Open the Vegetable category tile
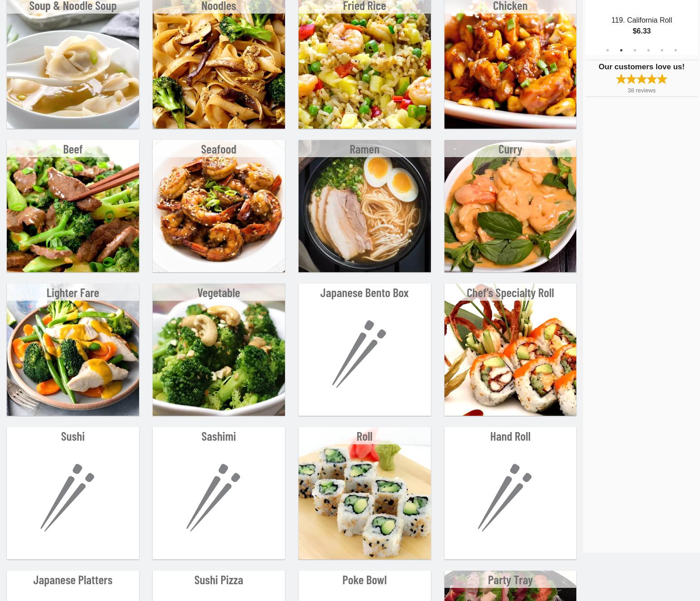Screen dimensions: 700x601 (x=219, y=350)
